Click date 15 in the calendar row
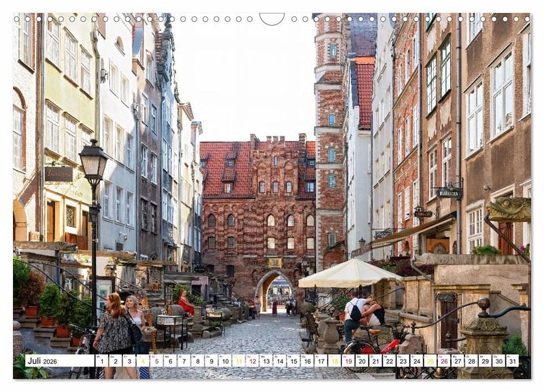Viewport: 544px width, 392px height. tap(294, 361)
